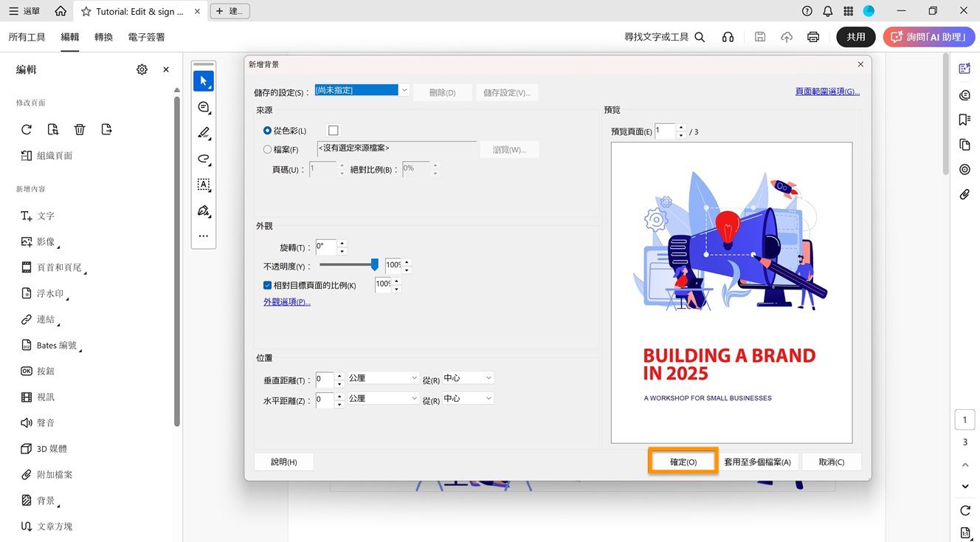Viewport: 980px width, 542px height.
Task: Open the comment annotation tool
Action: pos(203,107)
